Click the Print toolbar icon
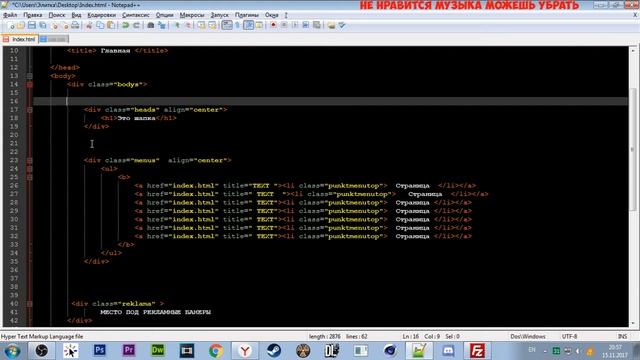640x360 pixels. [x=75, y=25]
